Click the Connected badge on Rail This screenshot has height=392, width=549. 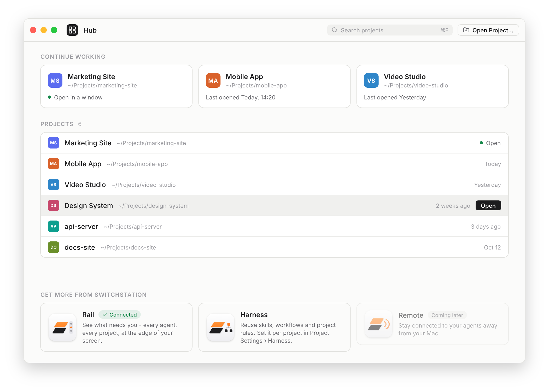(x=120, y=314)
